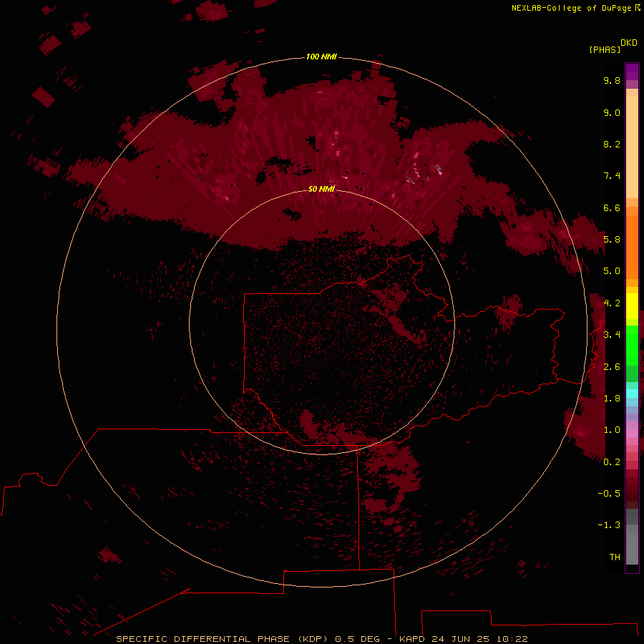
Task: Select the yellow band of the color bar
Action: coord(632,306)
